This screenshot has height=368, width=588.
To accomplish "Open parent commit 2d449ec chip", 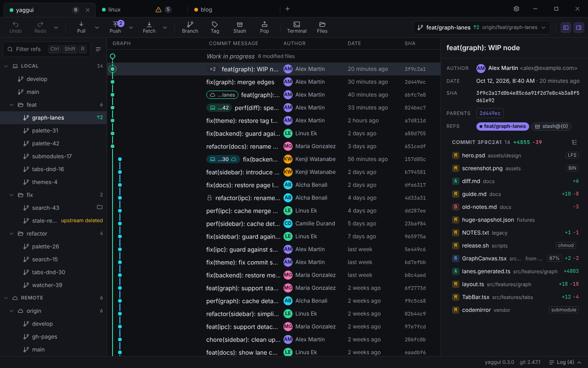I will coord(490,113).
